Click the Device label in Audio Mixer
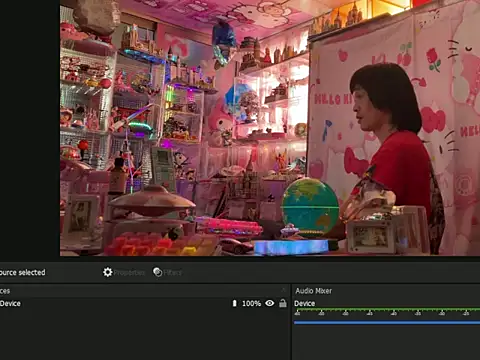The width and height of the screenshot is (480, 360). pos(304,303)
